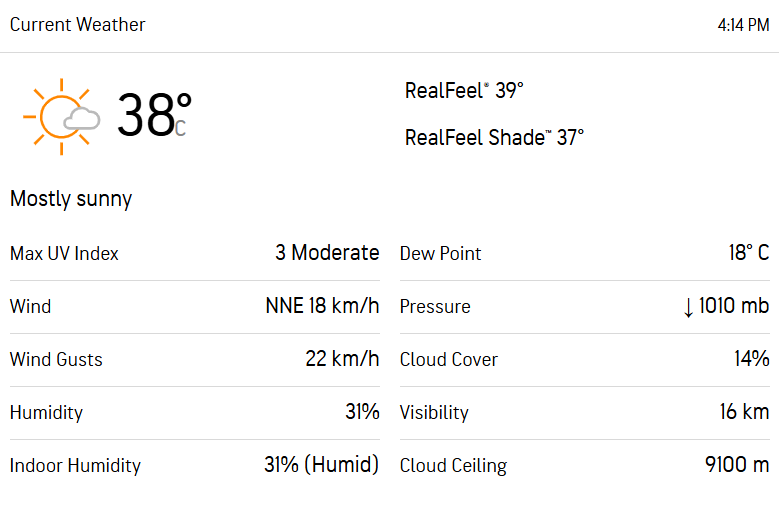Viewport: 779px width, 508px height.
Task: Select the Visibility 16 km row
Action: (x=584, y=413)
